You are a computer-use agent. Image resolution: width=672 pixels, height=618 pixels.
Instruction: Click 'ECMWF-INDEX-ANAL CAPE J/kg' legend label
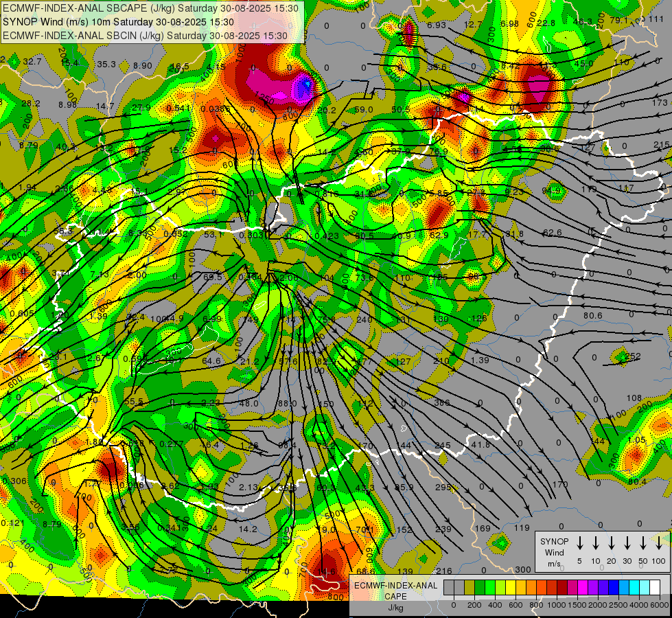395,596
